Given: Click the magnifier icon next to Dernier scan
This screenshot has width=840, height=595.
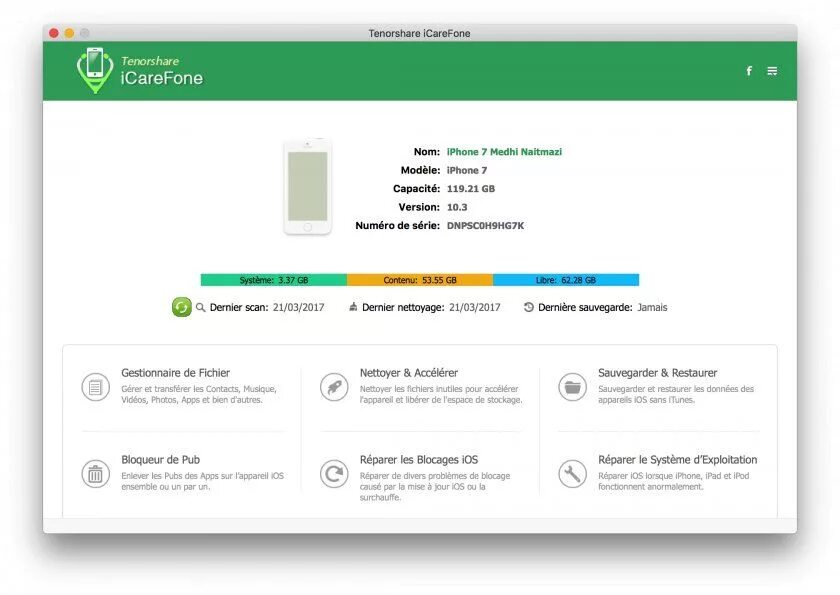Looking at the screenshot, I should point(200,307).
